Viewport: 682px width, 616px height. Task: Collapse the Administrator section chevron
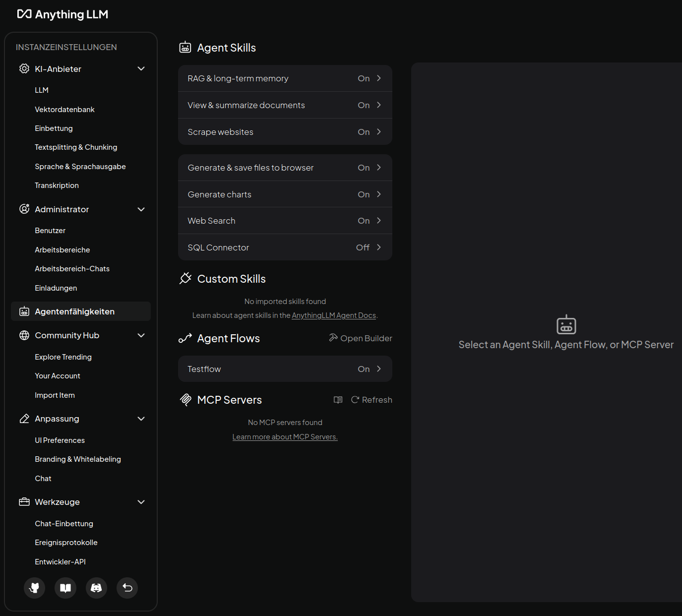(x=141, y=209)
